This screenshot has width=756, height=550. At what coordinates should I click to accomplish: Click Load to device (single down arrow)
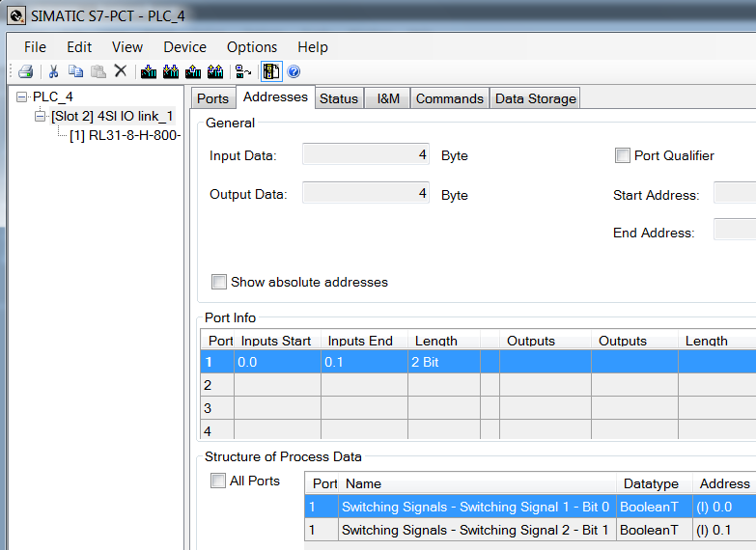click(x=149, y=71)
